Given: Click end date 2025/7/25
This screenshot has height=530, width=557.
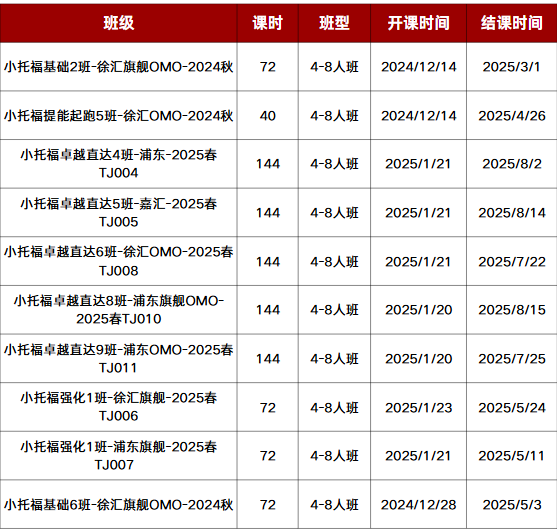Looking at the screenshot, I should pos(512,359).
